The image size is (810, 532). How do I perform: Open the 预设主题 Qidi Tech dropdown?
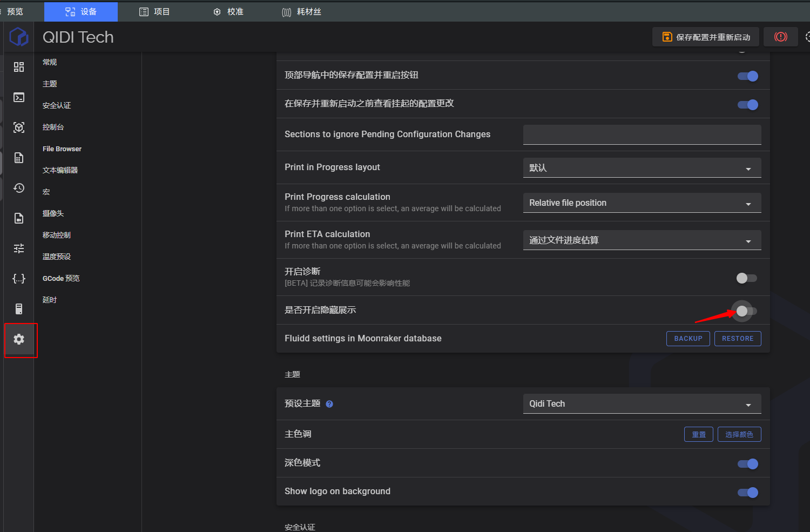642,404
